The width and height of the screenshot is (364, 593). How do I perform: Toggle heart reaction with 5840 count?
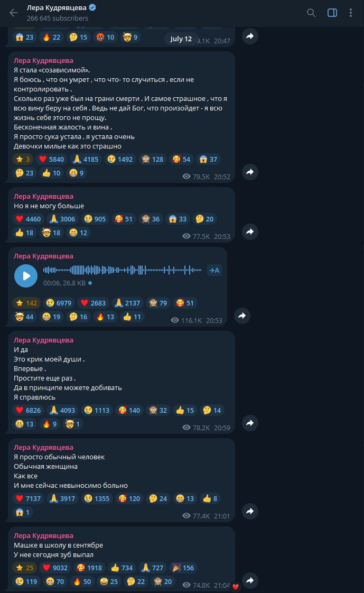click(x=52, y=159)
